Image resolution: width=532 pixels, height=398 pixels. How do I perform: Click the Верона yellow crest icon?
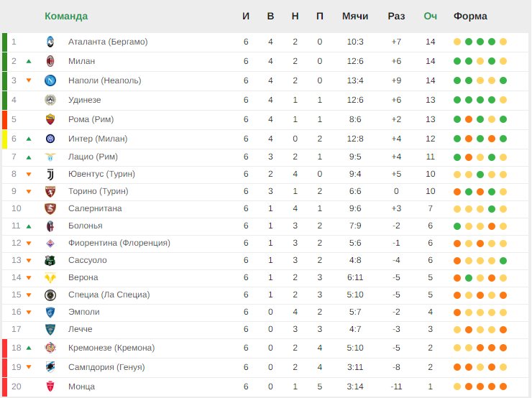50,277
